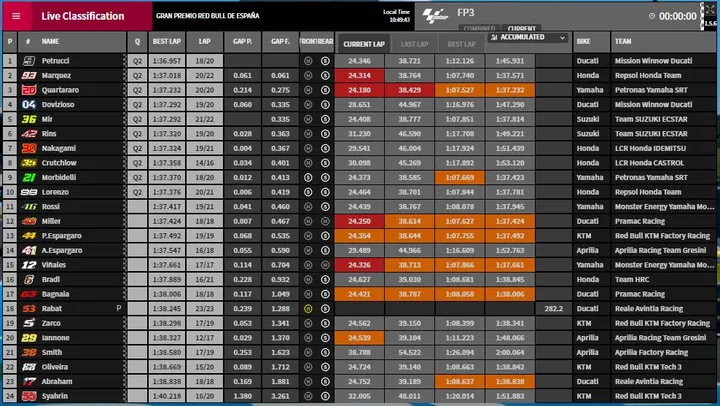The image size is (720, 406).
Task: Click Morbidelli's number 21 badge
Action: (x=29, y=177)
